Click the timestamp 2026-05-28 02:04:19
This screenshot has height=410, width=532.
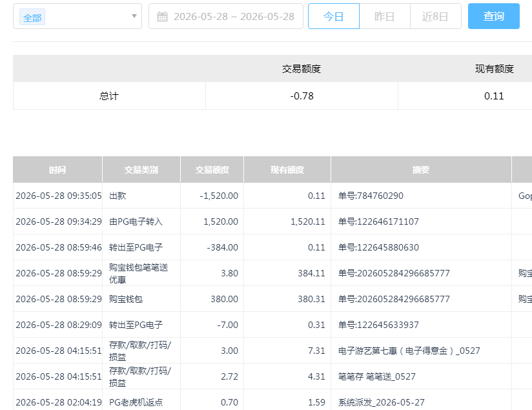(x=59, y=402)
